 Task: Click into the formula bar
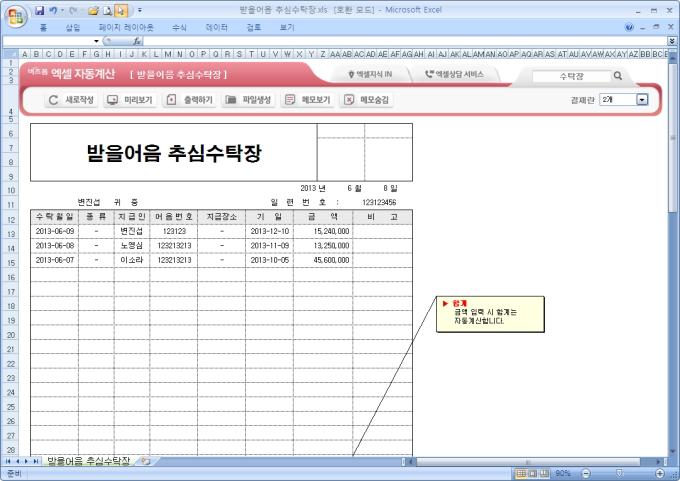click(405, 41)
